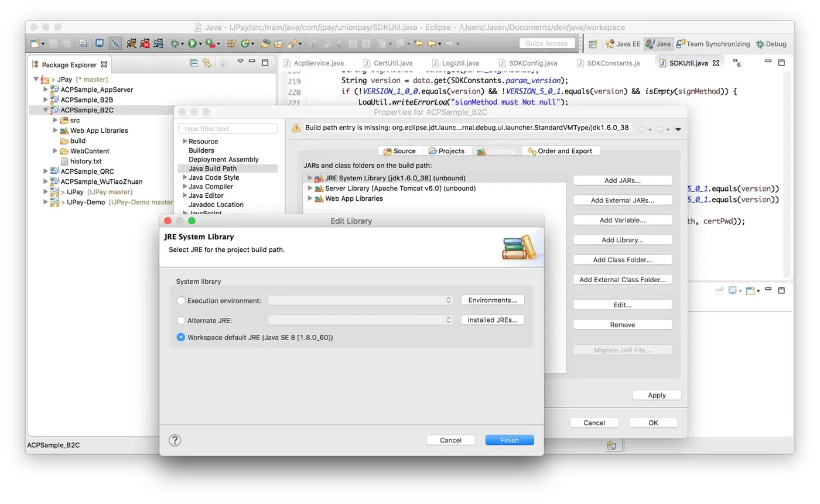Switch to the Projects build path tab
The image size is (820, 504).
point(447,151)
